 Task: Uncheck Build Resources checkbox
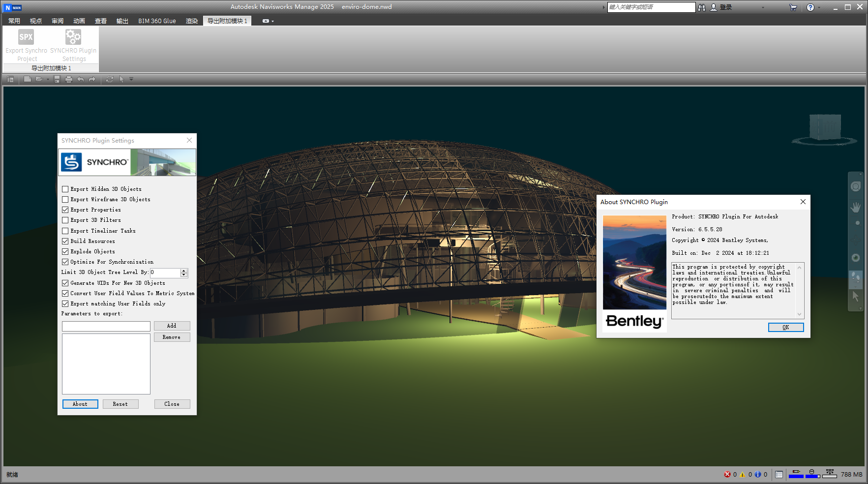pos(65,241)
